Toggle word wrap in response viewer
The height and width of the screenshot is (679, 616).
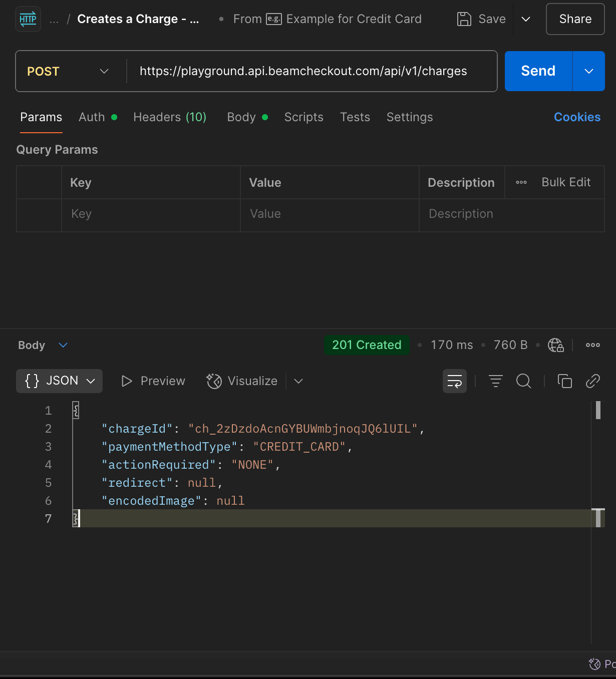point(454,381)
